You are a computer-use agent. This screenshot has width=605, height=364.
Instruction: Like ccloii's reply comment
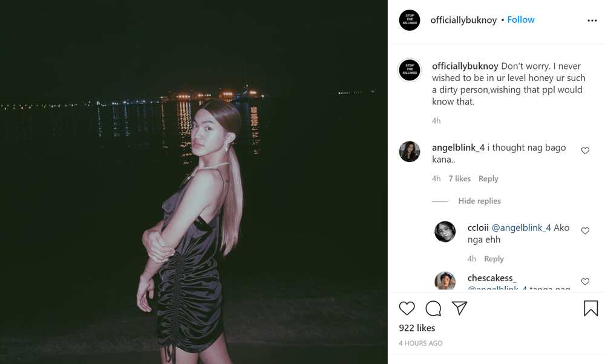coord(585,230)
